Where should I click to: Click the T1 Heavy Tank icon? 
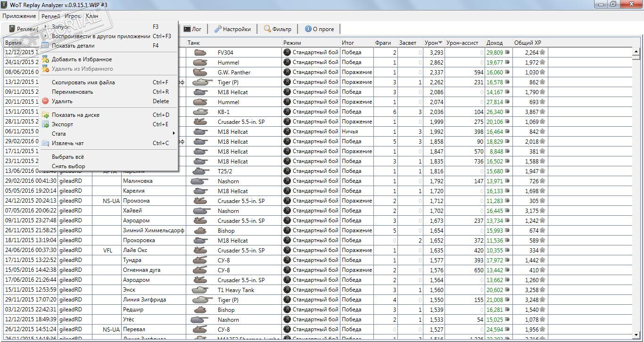pos(201,290)
